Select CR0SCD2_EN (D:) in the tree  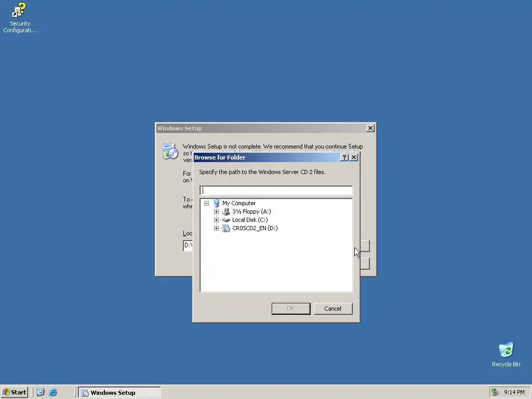pos(255,229)
